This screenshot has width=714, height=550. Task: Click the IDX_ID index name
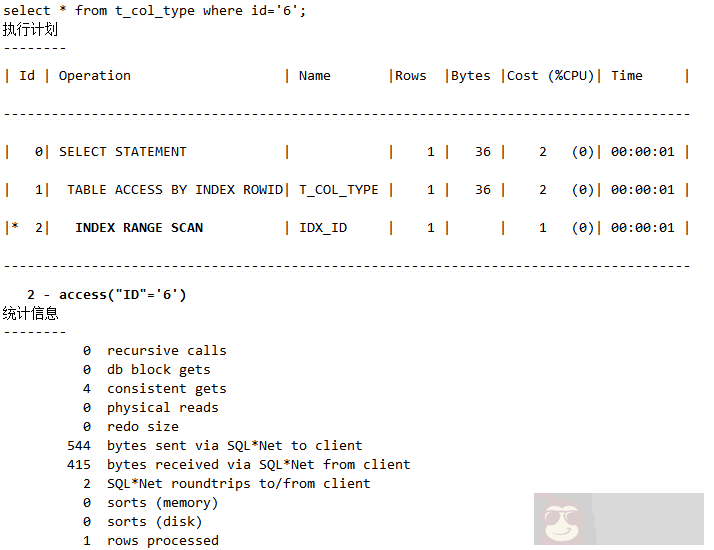323,228
